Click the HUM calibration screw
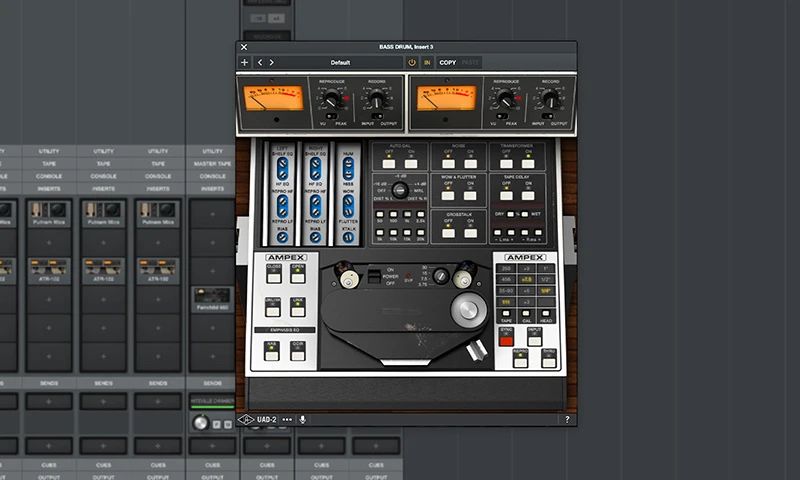Image resolution: width=800 pixels, height=480 pixels. click(x=348, y=164)
